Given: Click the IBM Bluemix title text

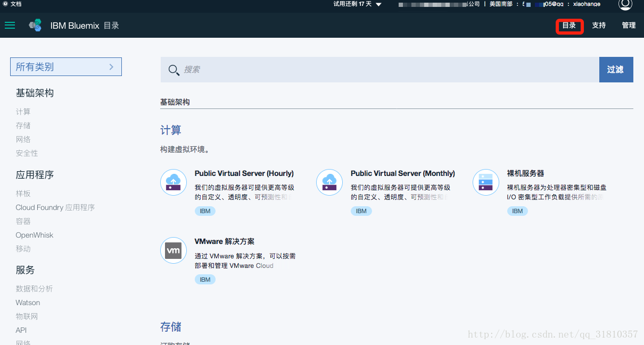Looking at the screenshot, I should pos(75,26).
